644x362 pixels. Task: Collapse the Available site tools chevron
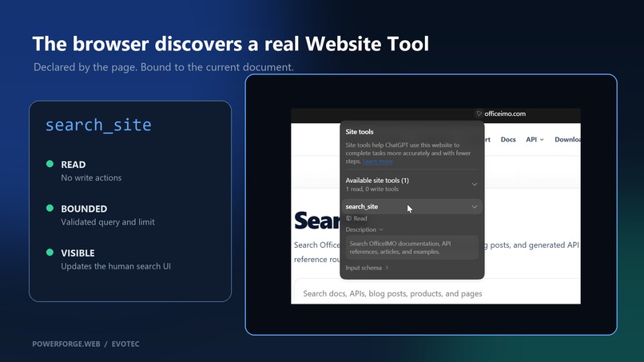pyautogui.click(x=475, y=184)
